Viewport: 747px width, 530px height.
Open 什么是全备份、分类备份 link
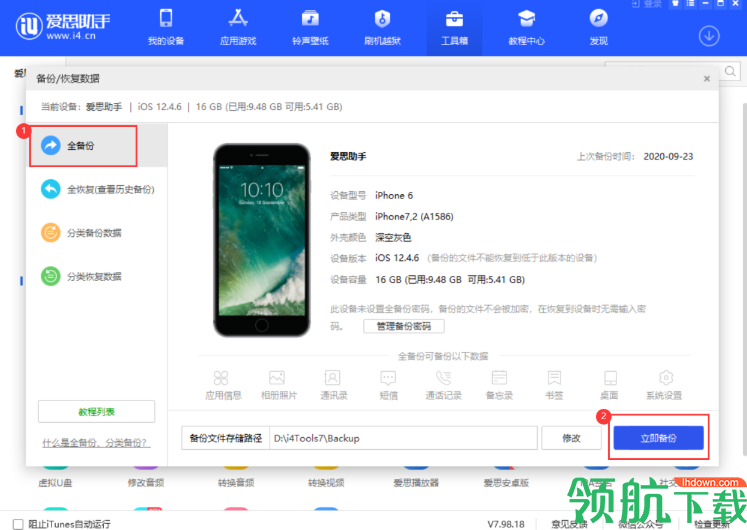coord(96,443)
